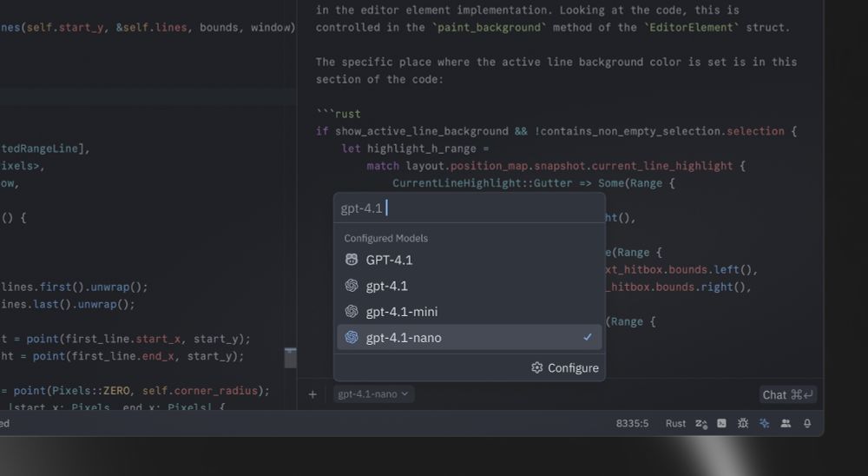Click 'lines.first().unwrap();' in the editor
The height and width of the screenshot is (476, 868).
(75, 287)
